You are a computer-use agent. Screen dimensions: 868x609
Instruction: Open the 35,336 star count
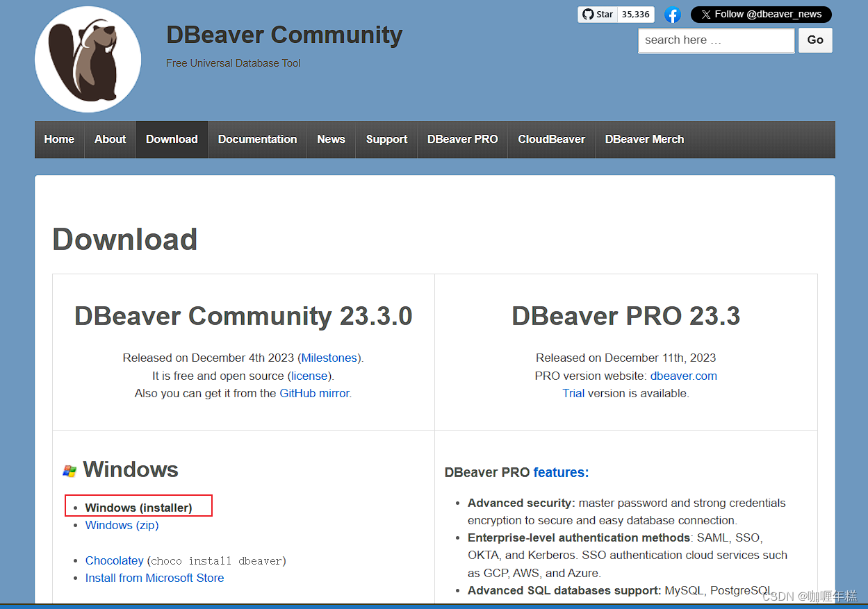(x=636, y=15)
